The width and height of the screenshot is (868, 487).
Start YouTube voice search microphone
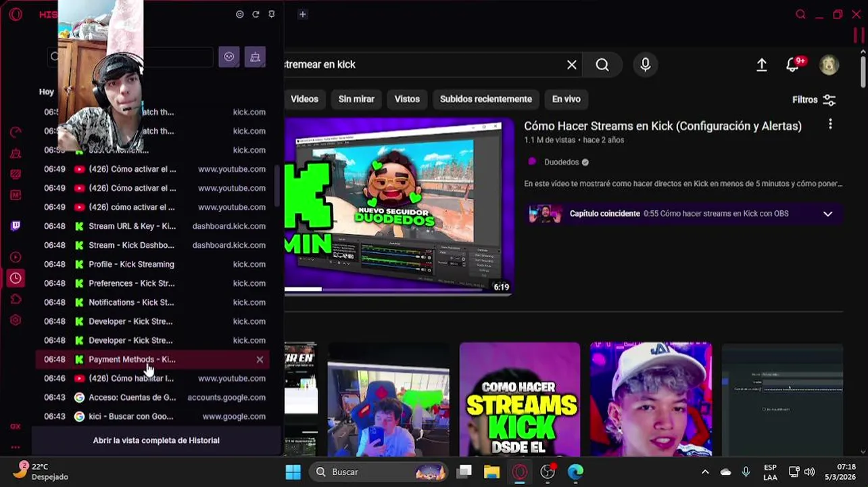(x=646, y=64)
